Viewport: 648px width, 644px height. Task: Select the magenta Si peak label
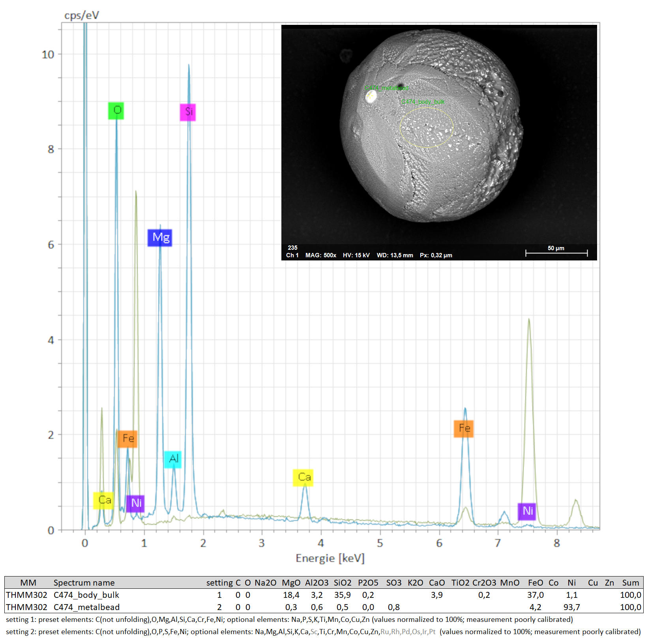[188, 112]
